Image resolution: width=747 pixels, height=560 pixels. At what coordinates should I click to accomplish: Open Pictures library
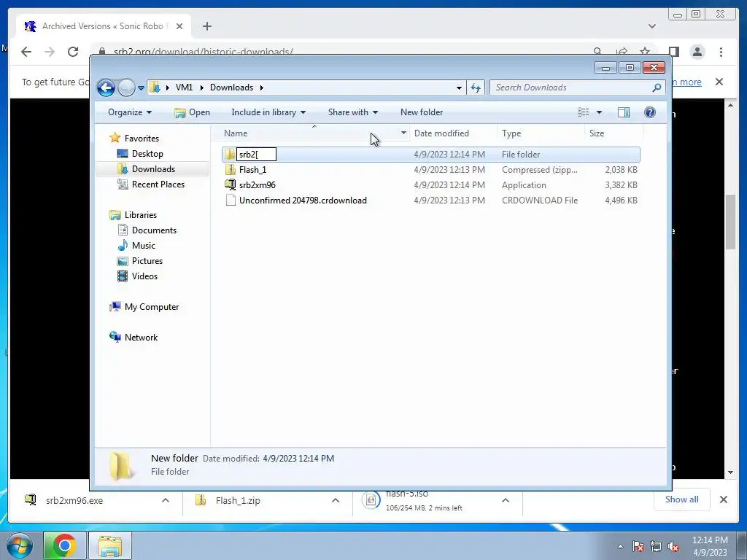147,261
